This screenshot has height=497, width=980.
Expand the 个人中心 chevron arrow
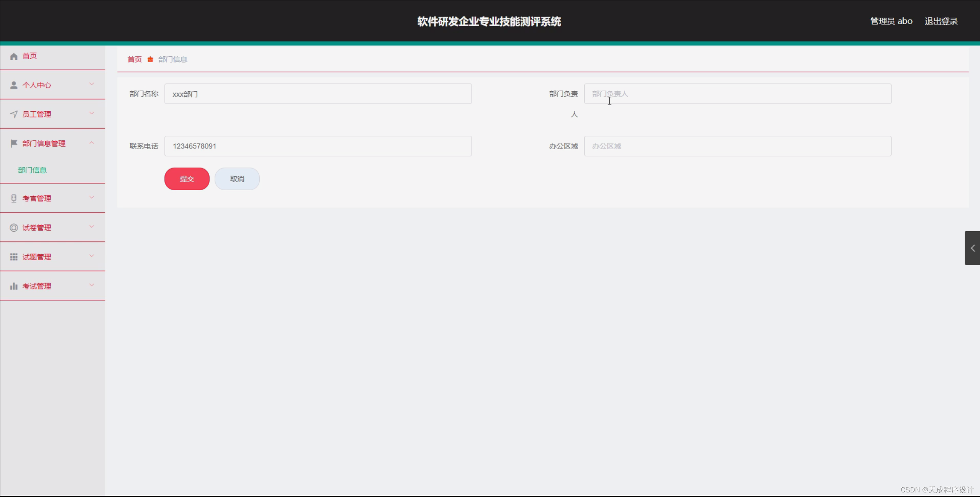92,84
